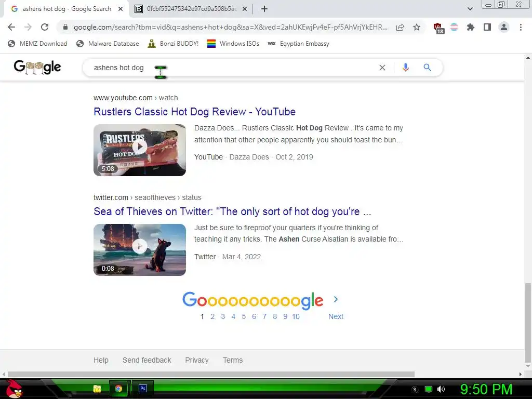Open the Angry Birds start button
Image resolution: width=532 pixels, height=399 pixels.
(x=14, y=389)
